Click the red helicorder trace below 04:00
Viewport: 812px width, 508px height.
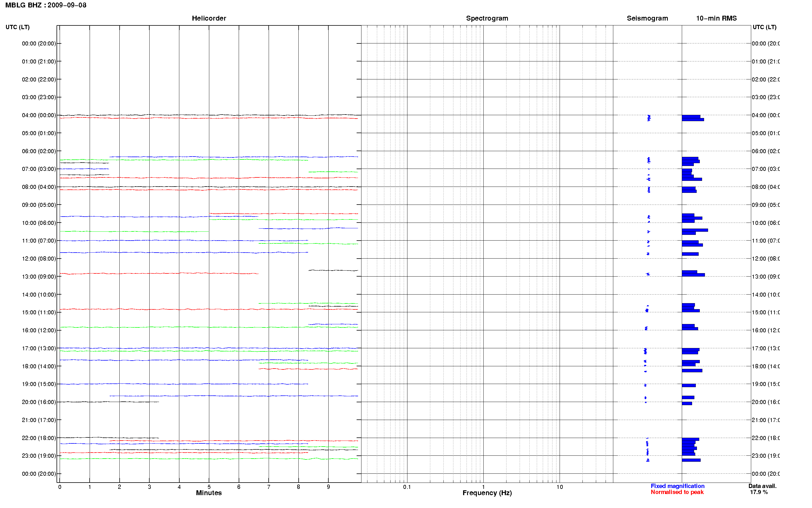pos(209,118)
